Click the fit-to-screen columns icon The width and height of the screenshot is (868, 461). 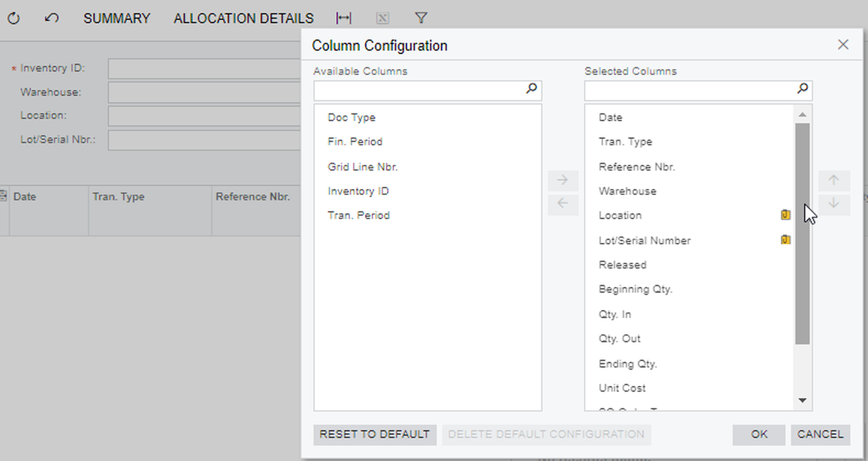(344, 18)
